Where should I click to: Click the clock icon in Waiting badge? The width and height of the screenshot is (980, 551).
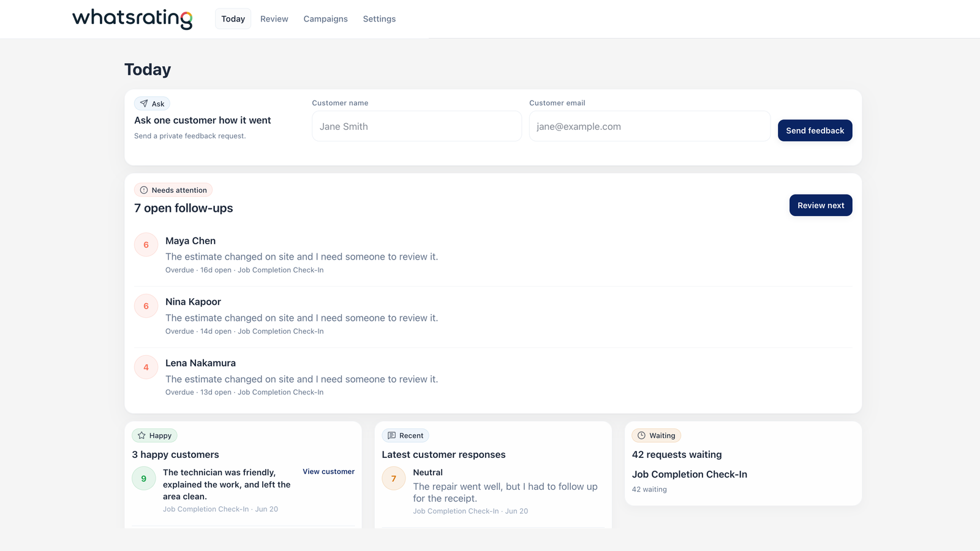641,435
